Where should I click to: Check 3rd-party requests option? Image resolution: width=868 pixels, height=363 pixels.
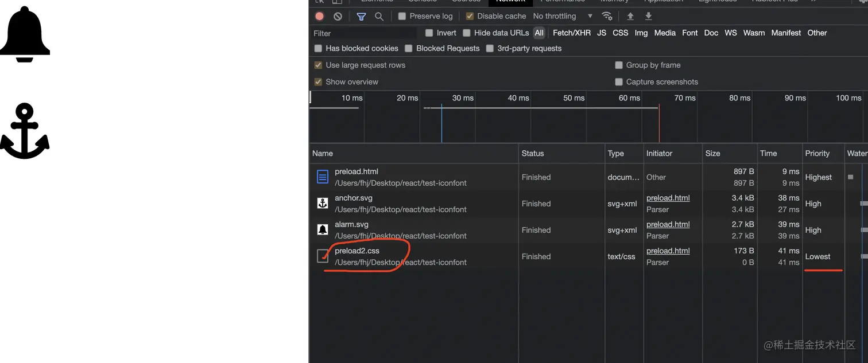(x=490, y=48)
